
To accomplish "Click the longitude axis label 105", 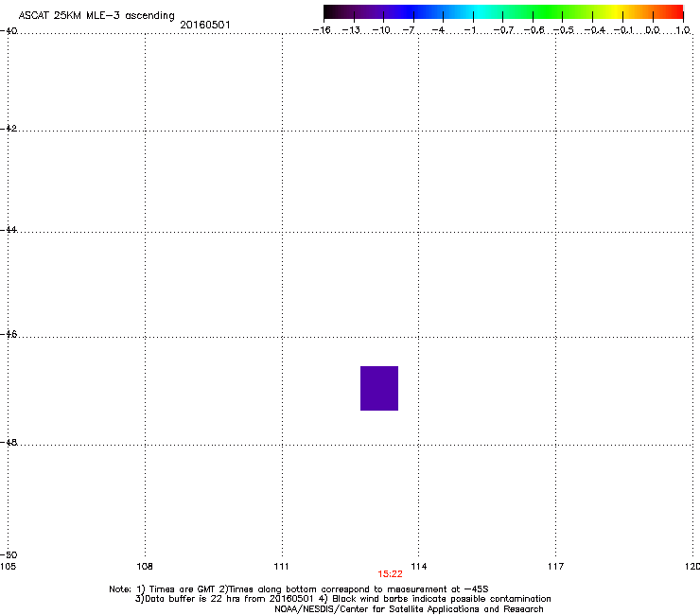I will [8, 567].
